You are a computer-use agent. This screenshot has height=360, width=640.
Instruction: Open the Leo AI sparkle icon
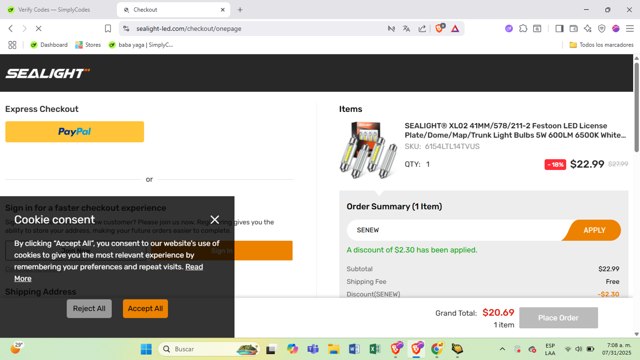(x=588, y=29)
